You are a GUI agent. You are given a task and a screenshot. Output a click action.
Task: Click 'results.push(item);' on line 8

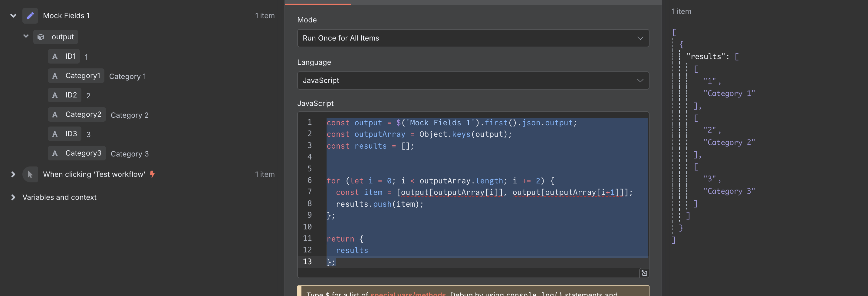point(380,204)
